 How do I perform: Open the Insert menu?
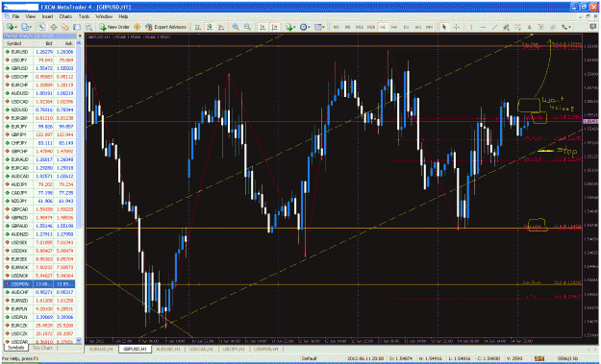coord(47,17)
